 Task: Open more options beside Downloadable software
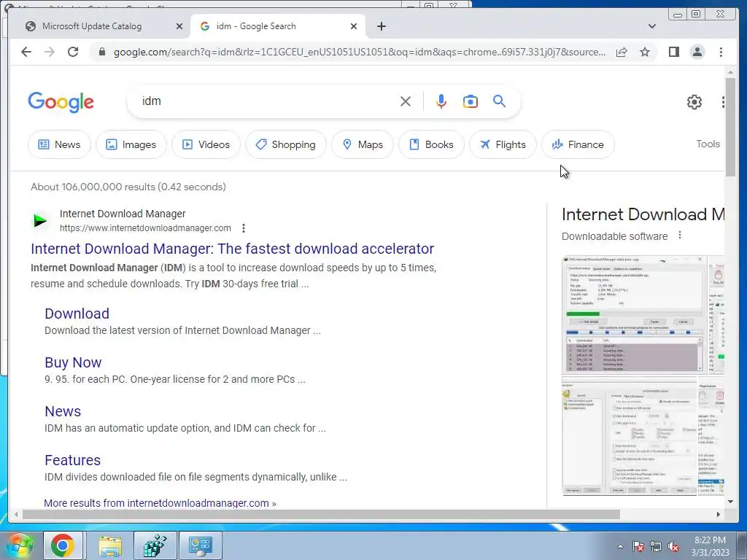(x=680, y=236)
